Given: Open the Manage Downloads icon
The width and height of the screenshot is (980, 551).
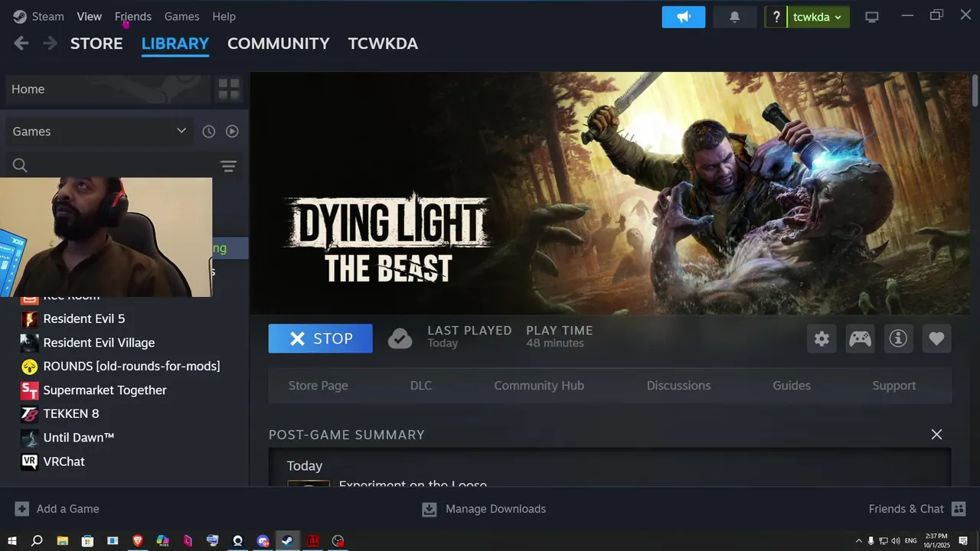Looking at the screenshot, I should 430,509.
